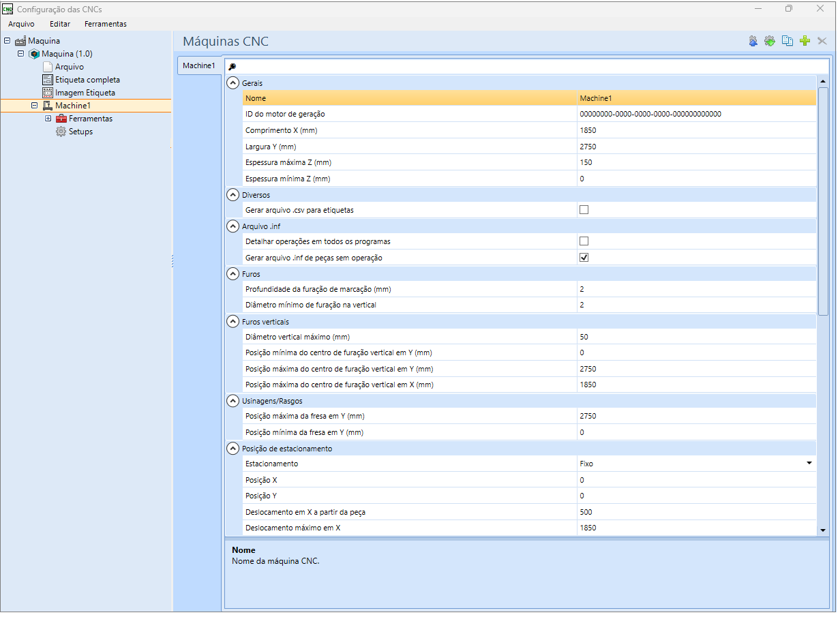Select the Posição X property row
The image size is (840, 617).
tap(529, 480)
